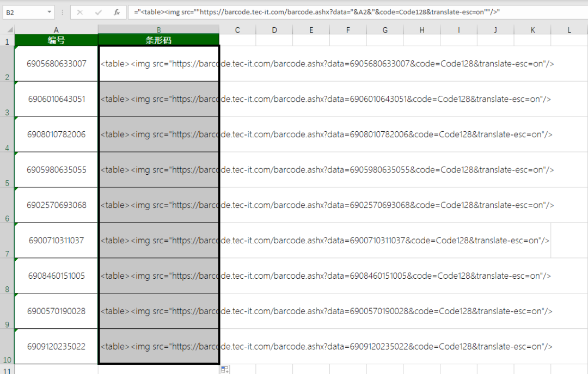Select cell with 6900570190028
The image size is (588, 374).
pos(56,311)
